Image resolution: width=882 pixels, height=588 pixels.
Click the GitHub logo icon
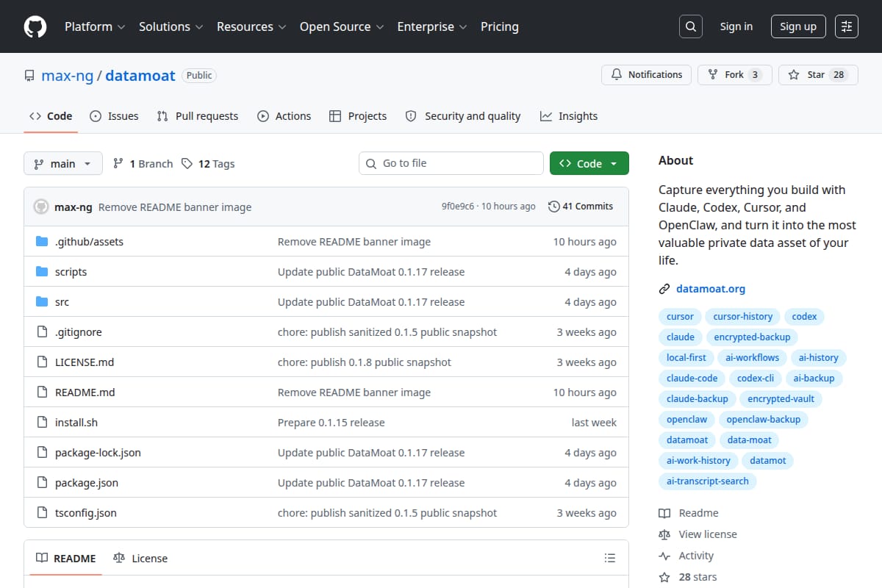pyautogui.click(x=35, y=26)
